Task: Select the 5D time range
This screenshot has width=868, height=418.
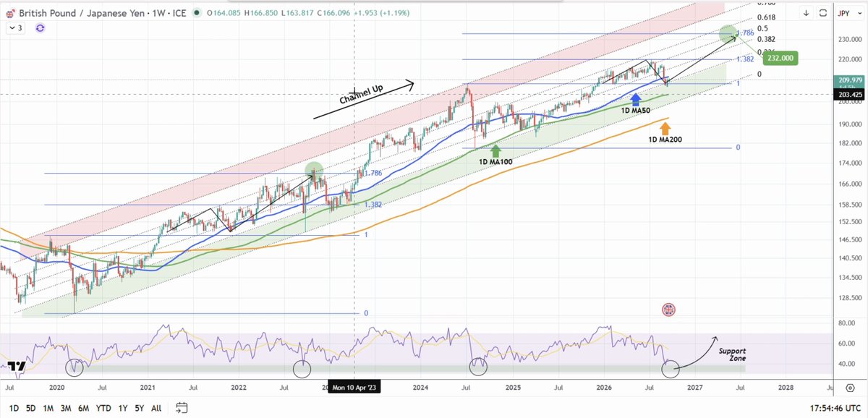Action: (x=32, y=408)
